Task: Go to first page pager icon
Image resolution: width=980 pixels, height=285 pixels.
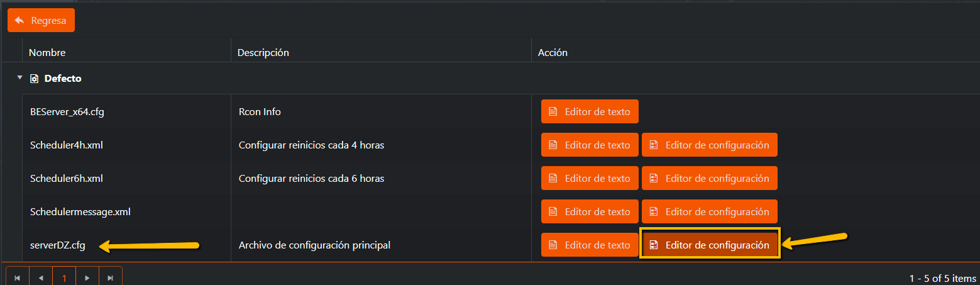Action: tap(18, 277)
